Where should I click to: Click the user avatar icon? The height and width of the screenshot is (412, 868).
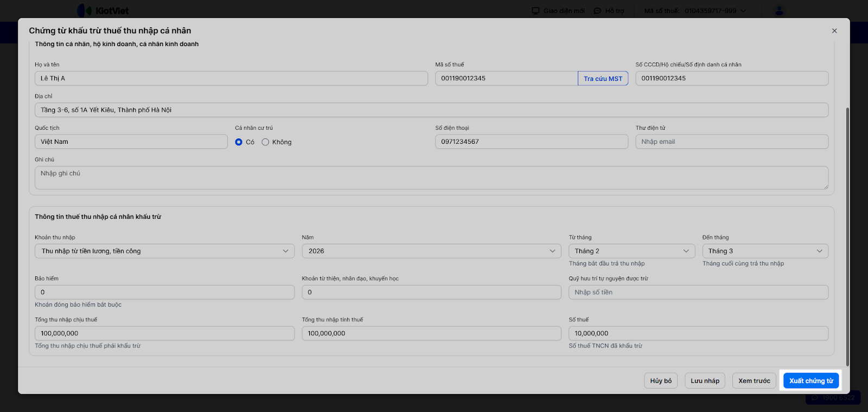tap(779, 11)
